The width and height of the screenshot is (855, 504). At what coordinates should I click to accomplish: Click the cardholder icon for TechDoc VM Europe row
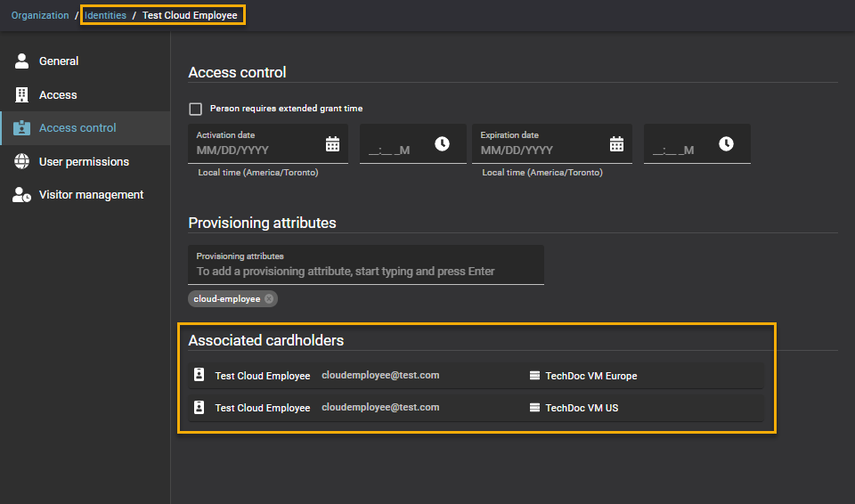(199, 376)
